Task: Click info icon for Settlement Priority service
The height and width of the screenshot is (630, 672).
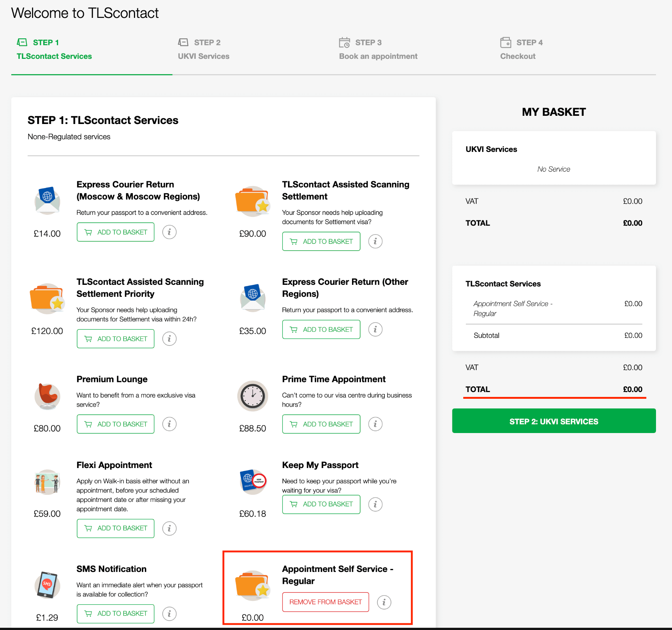Action: click(x=169, y=338)
